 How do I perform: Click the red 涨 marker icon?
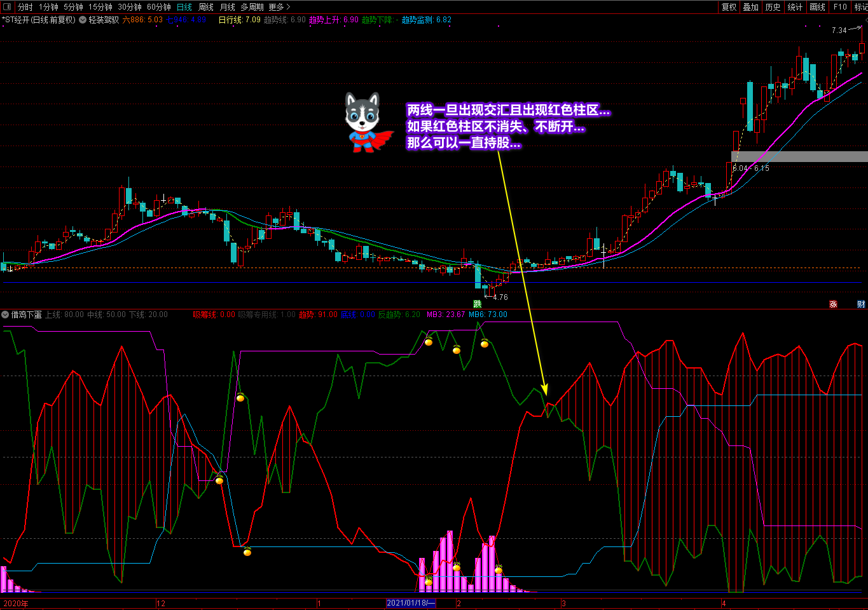tap(833, 304)
